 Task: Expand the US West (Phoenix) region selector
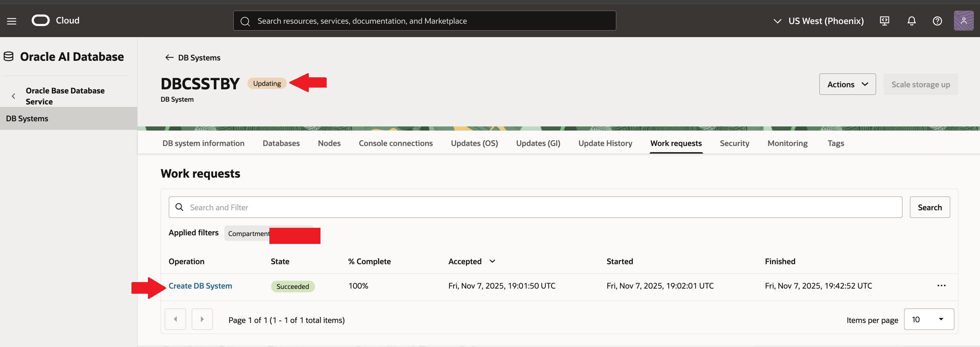click(819, 21)
